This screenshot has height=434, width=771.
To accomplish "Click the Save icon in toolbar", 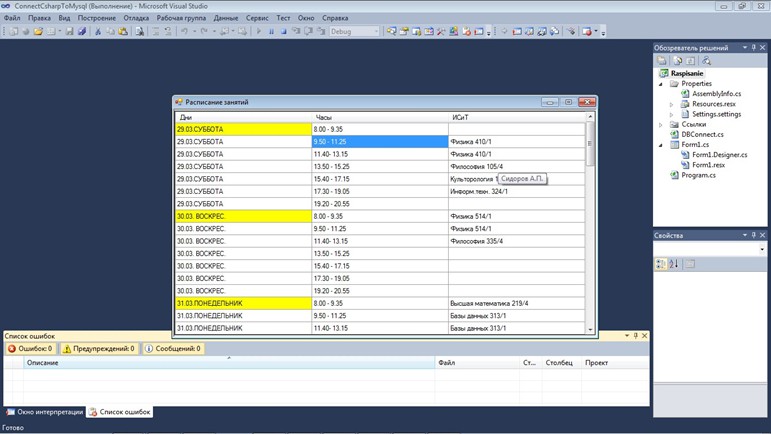I will (x=69, y=31).
